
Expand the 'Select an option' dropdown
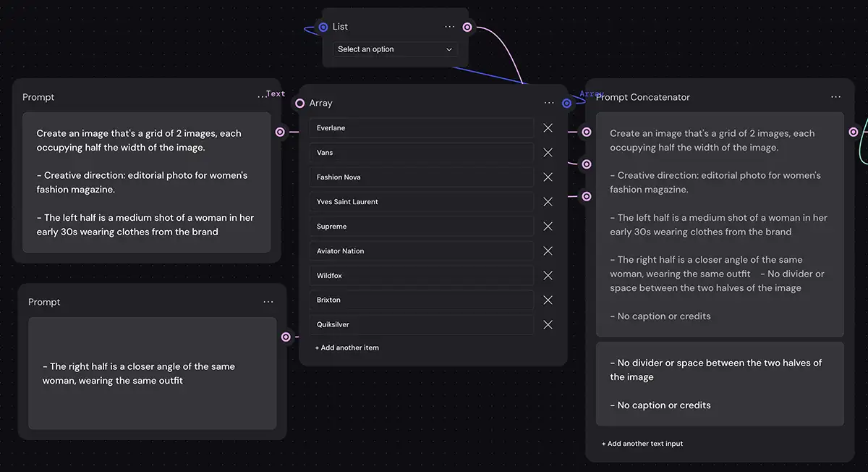coord(395,49)
